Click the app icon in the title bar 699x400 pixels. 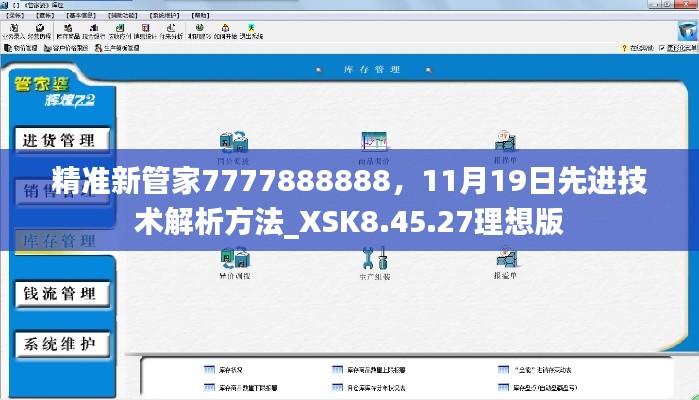pyautogui.click(x=4, y=5)
